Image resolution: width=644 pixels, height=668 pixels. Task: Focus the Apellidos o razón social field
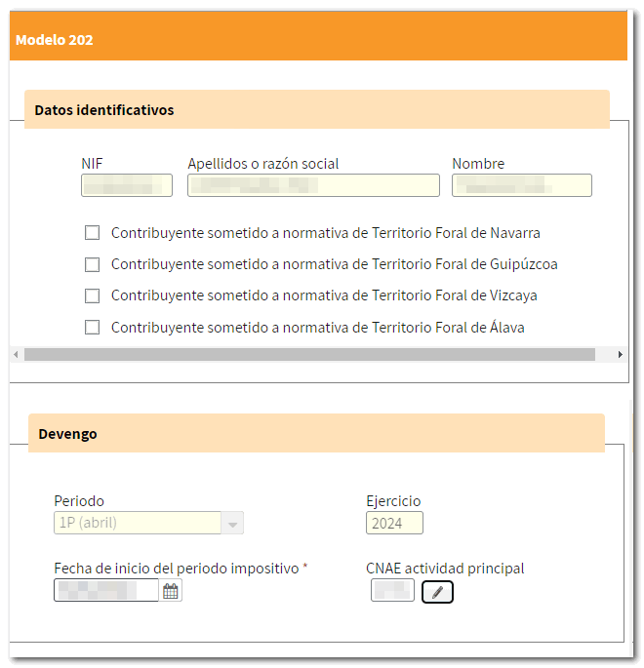(313, 185)
